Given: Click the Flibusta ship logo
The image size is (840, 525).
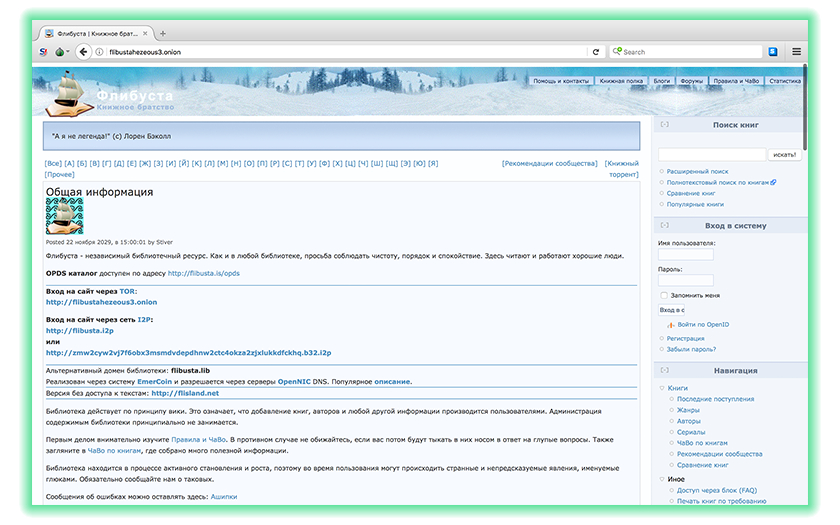Looking at the screenshot, I should [x=64, y=95].
